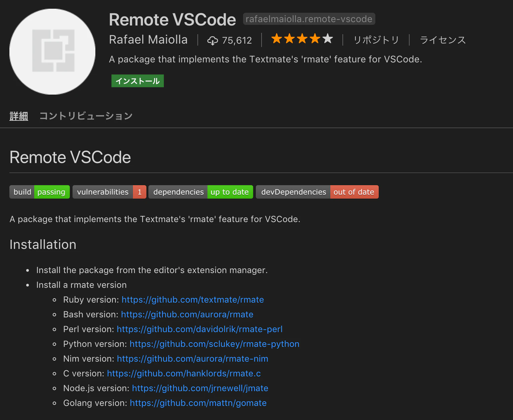The width and height of the screenshot is (513, 420).
Task: Click the Remote VSCode extension logo icon
Action: coord(52,52)
